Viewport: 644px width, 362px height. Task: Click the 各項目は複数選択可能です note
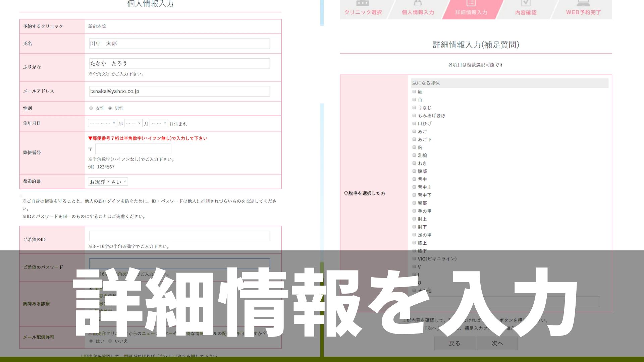(x=476, y=65)
